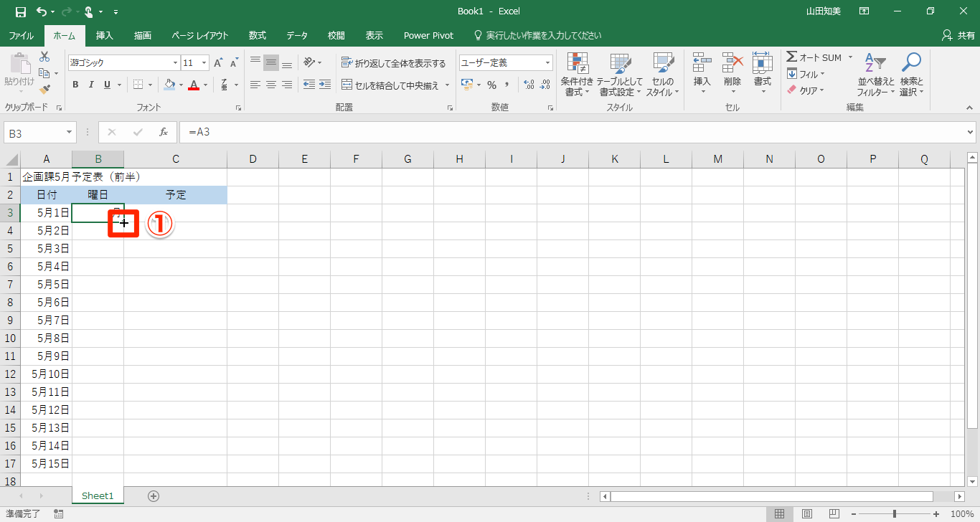The image size is (980, 522).
Task: Decrease font size with the small A icon
Action: [x=235, y=63]
